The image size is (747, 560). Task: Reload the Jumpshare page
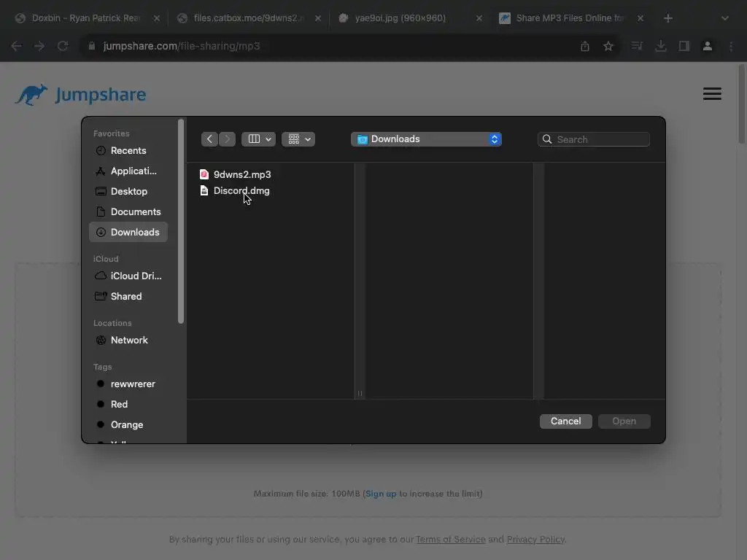pos(63,46)
